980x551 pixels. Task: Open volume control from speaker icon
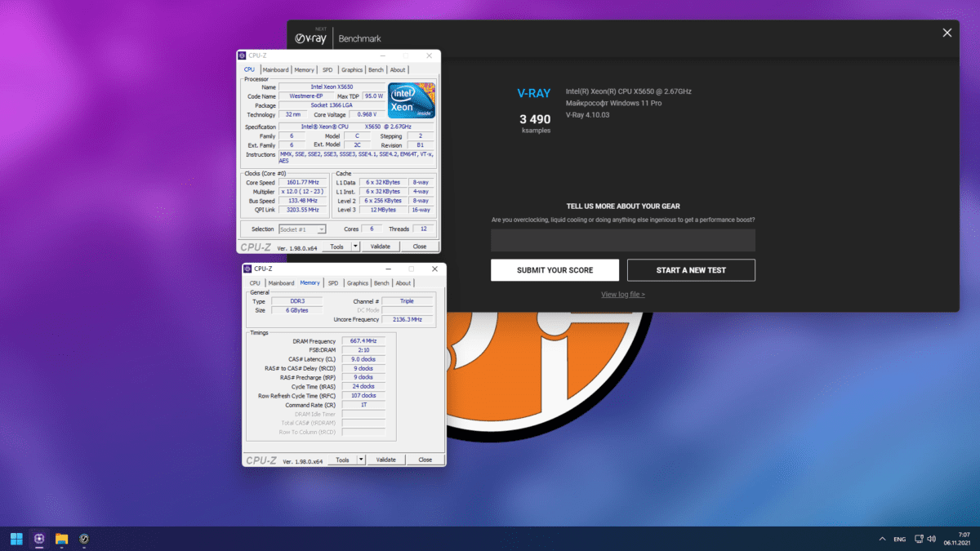[932, 539]
